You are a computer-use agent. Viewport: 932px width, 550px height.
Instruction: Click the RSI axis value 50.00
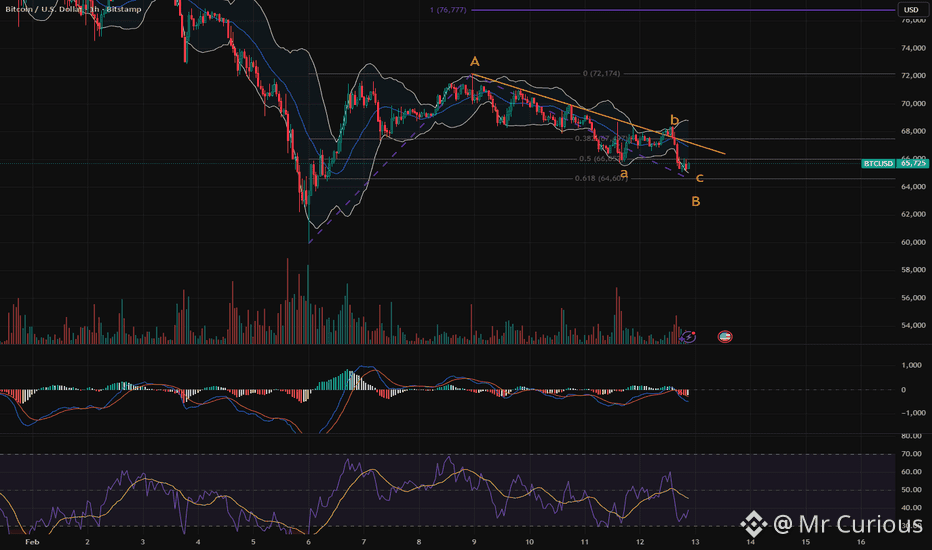(912, 490)
